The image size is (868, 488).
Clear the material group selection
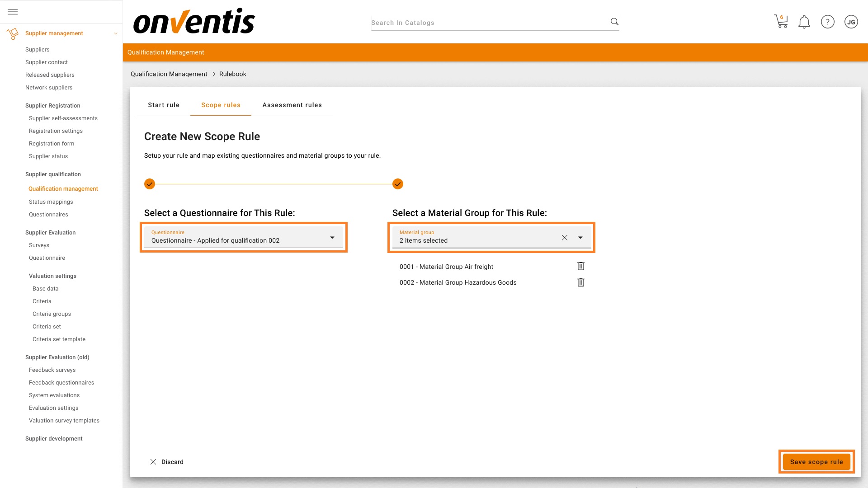565,238
